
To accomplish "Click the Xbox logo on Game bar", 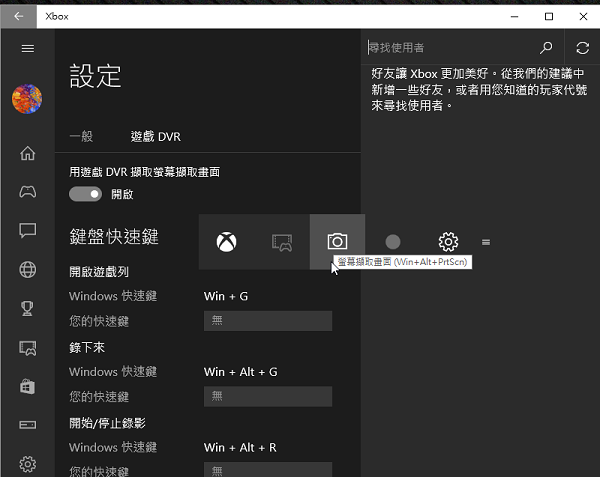I will pos(227,242).
